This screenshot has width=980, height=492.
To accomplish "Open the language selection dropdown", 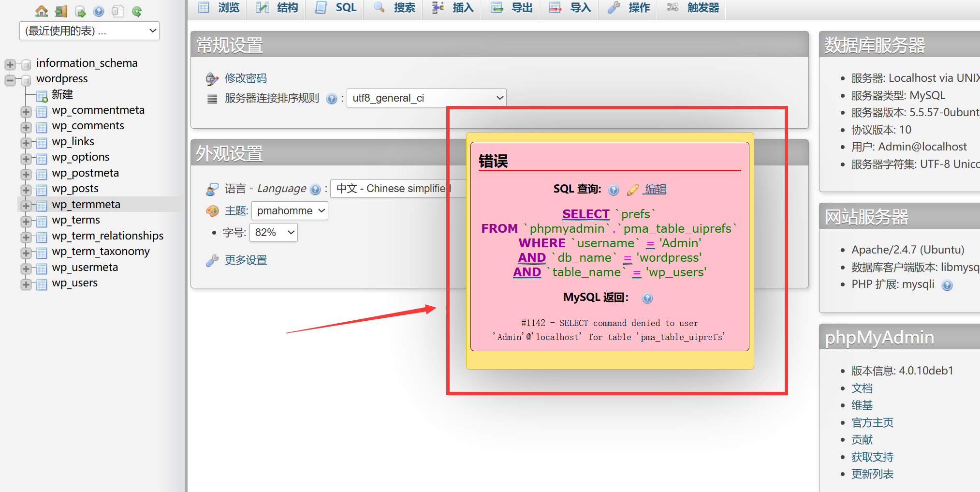I will pyautogui.click(x=398, y=189).
